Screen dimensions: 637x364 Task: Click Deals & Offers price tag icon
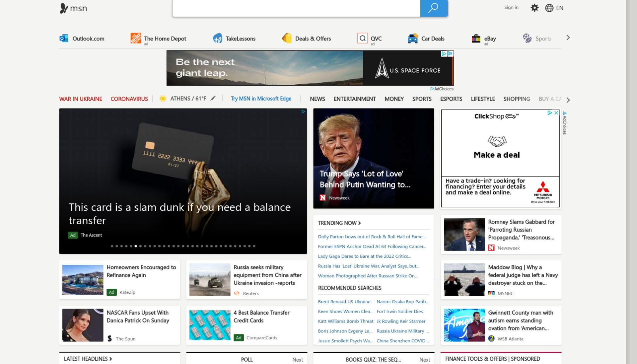tap(287, 38)
